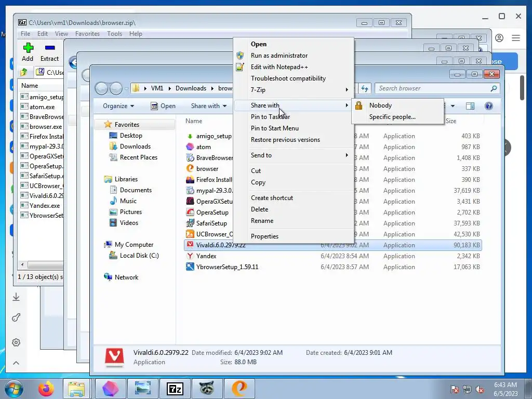
Task: Open the view options dropdown arrow
Action: [x=453, y=106]
